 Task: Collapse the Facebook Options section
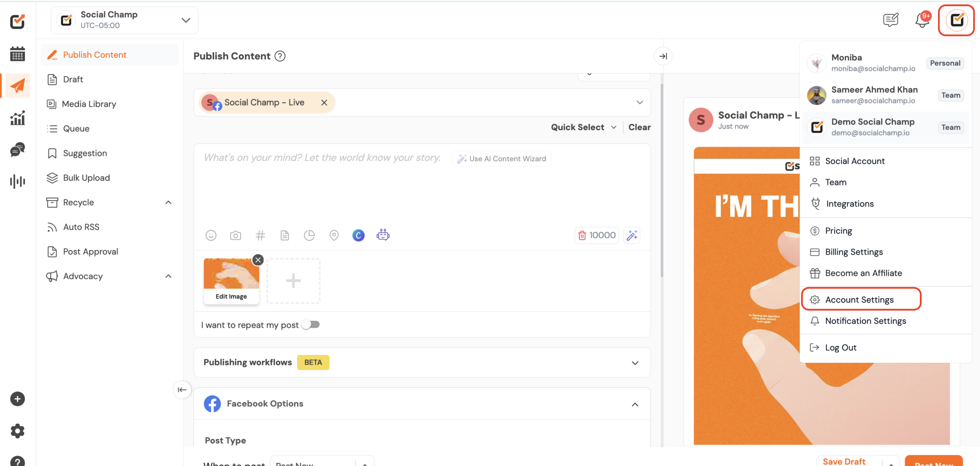(x=635, y=404)
